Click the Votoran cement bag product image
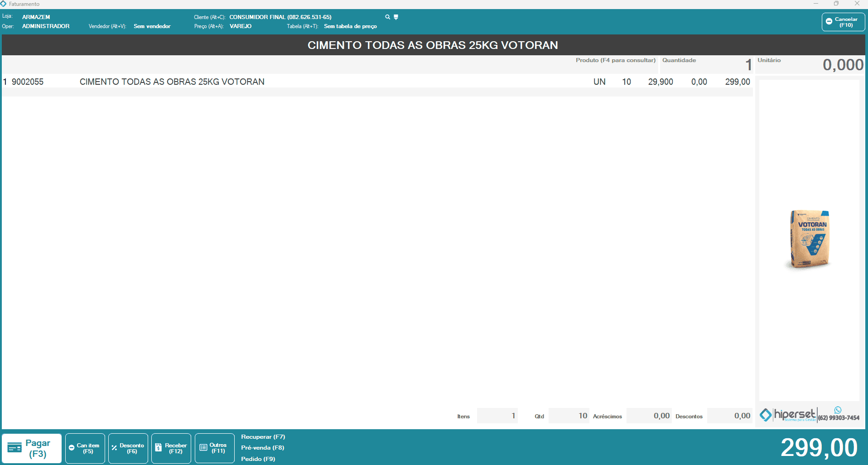 tap(809, 239)
